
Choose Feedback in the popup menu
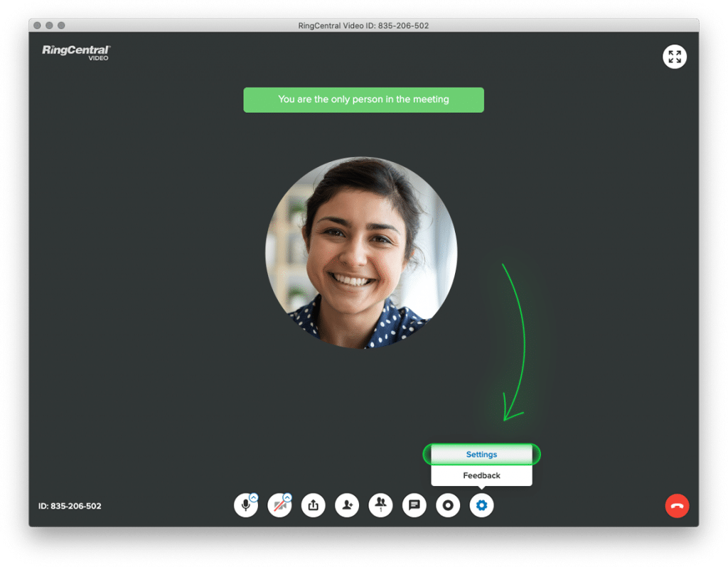coord(481,475)
